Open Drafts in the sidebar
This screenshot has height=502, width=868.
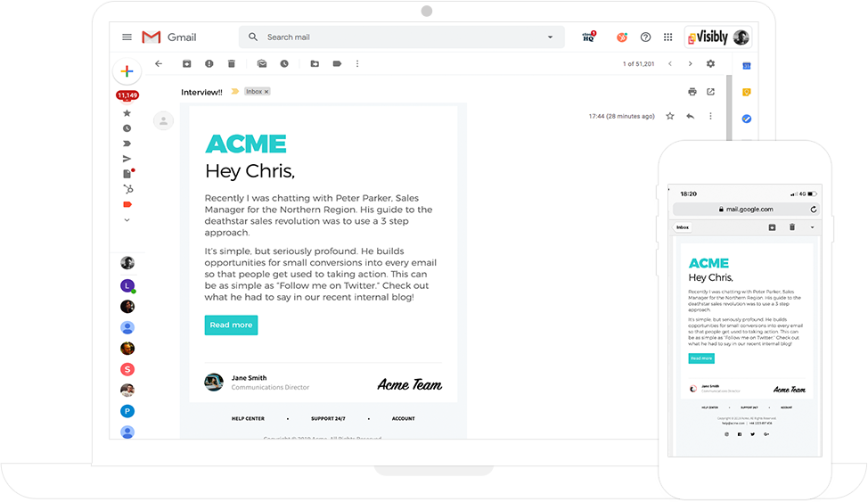127,174
